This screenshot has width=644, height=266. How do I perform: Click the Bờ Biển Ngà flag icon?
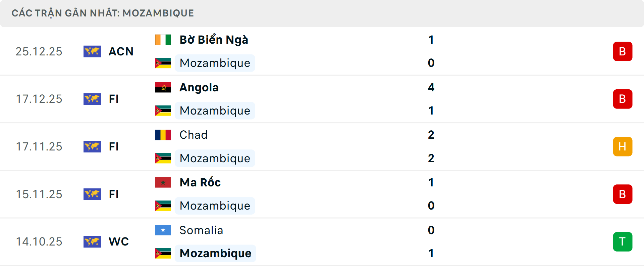163,40
